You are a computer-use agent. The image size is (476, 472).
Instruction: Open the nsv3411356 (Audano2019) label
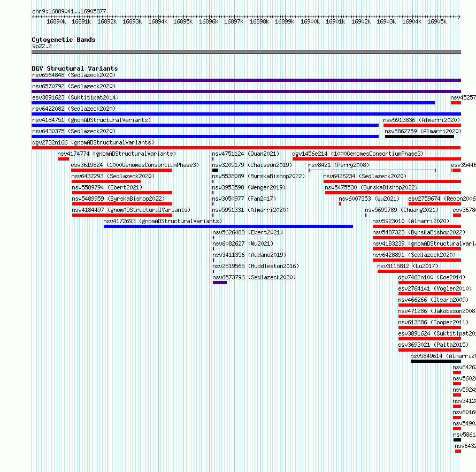click(249, 255)
